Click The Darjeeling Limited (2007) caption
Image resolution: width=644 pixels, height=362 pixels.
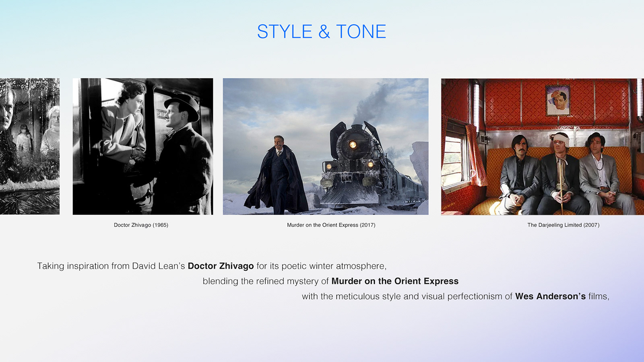(x=563, y=225)
